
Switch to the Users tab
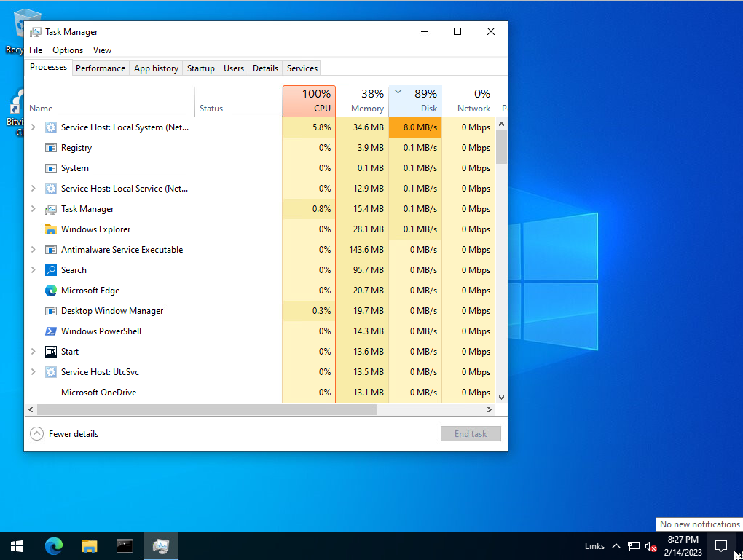pyautogui.click(x=234, y=68)
